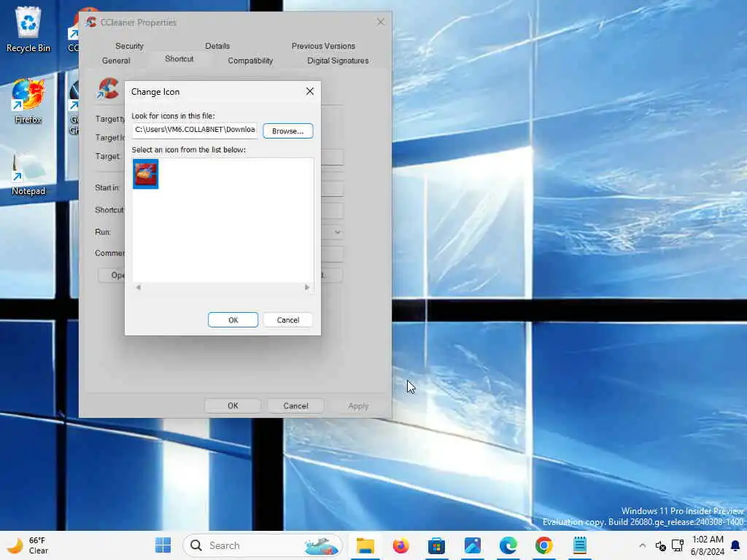
Task: Select the Firefox desktop shortcut
Action: 28,101
